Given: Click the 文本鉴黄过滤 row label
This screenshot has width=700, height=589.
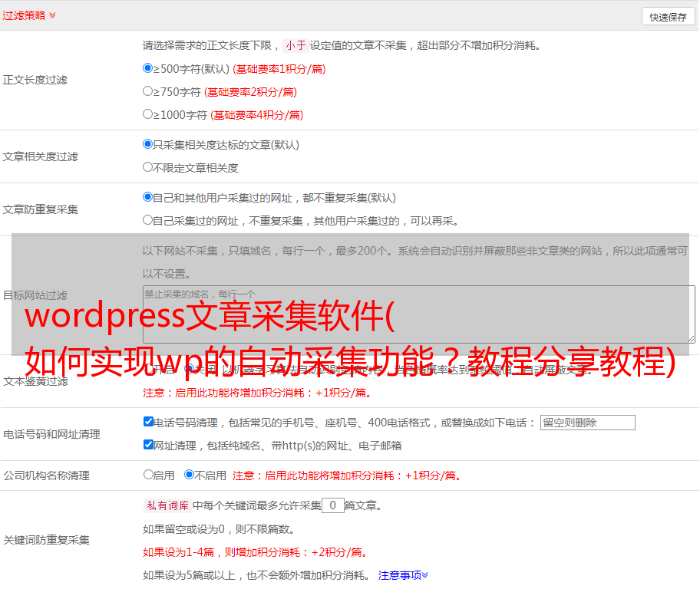Looking at the screenshot, I should 36,381.
